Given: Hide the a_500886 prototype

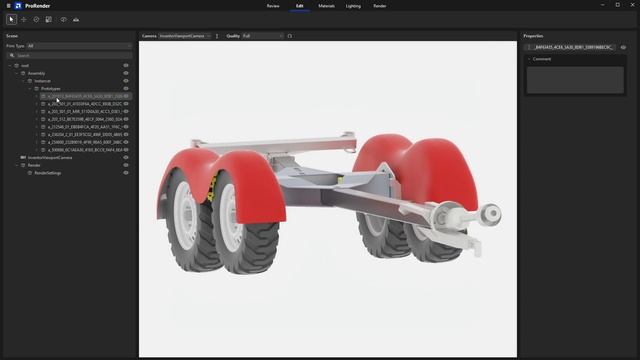Looking at the screenshot, I should click(126, 150).
